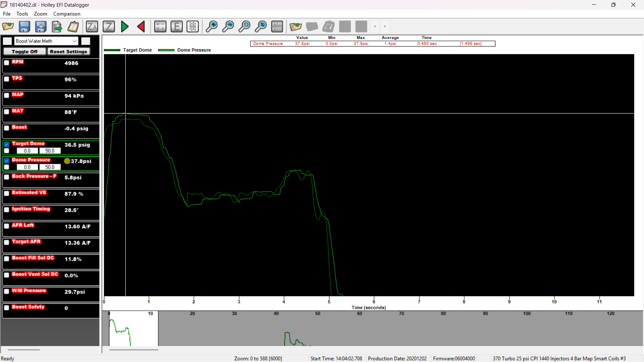Click the right arrow next to comparison icons

pos(385,26)
